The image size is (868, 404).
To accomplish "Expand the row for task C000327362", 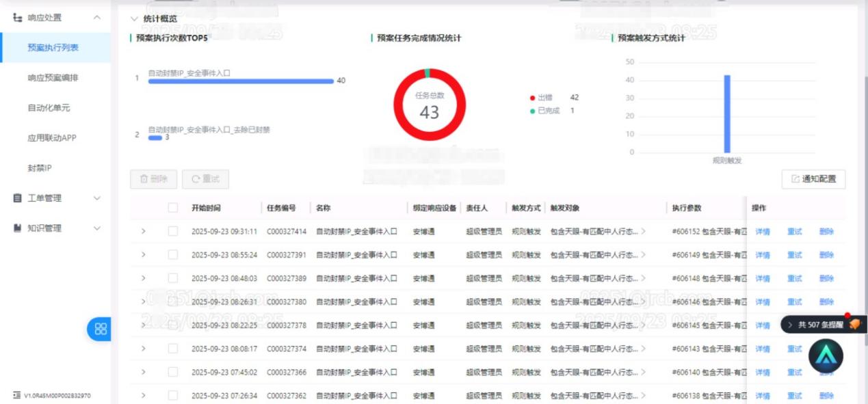I will point(143,396).
